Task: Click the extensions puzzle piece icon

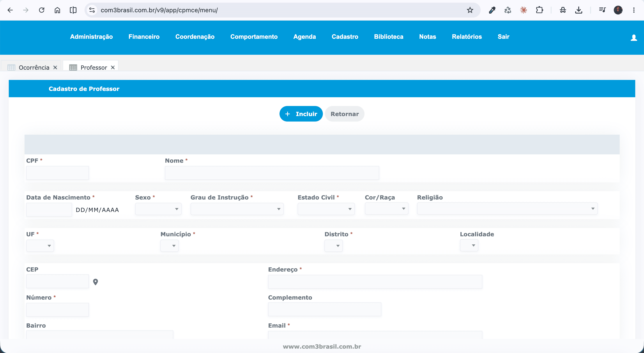Action: pos(540,10)
